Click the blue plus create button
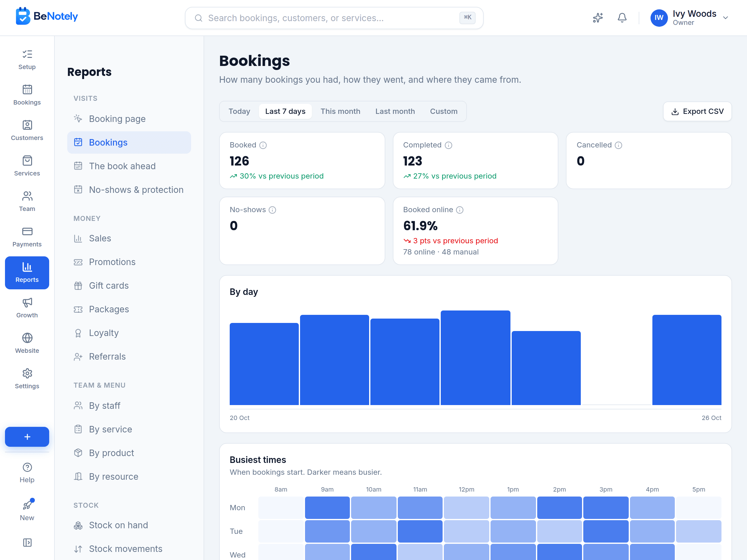 pos(27,437)
